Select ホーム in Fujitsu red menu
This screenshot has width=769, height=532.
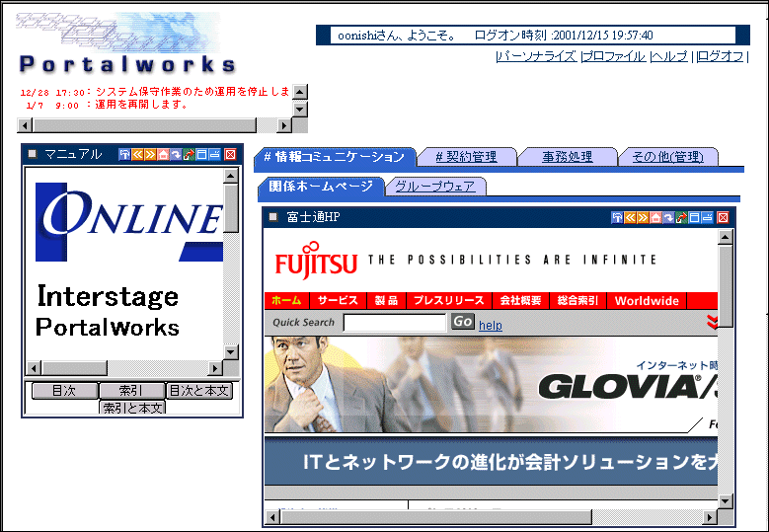287,301
